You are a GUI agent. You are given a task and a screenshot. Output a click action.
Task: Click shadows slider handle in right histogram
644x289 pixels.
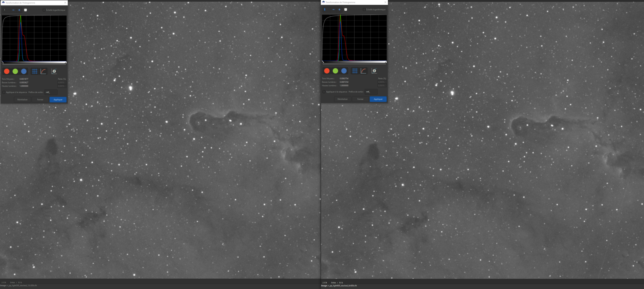click(322, 62)
